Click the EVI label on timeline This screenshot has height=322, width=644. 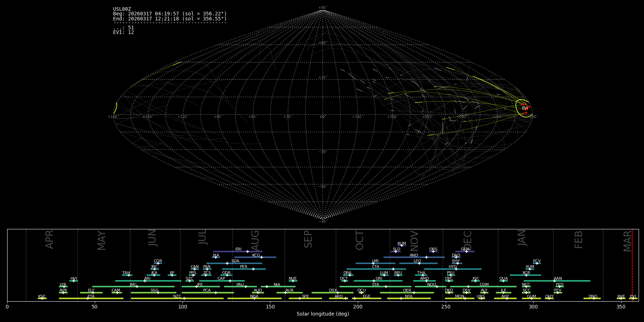(633, 296)
